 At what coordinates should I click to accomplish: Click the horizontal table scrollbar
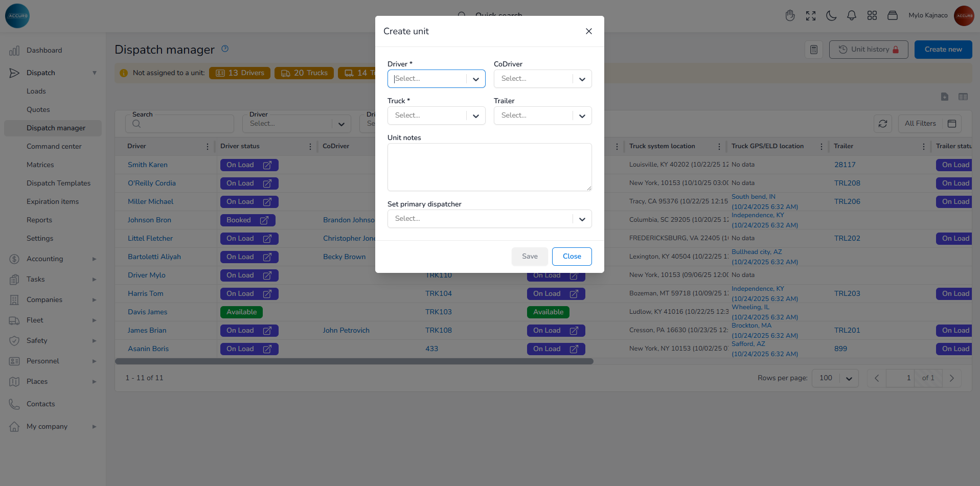(x=354, y=361)
